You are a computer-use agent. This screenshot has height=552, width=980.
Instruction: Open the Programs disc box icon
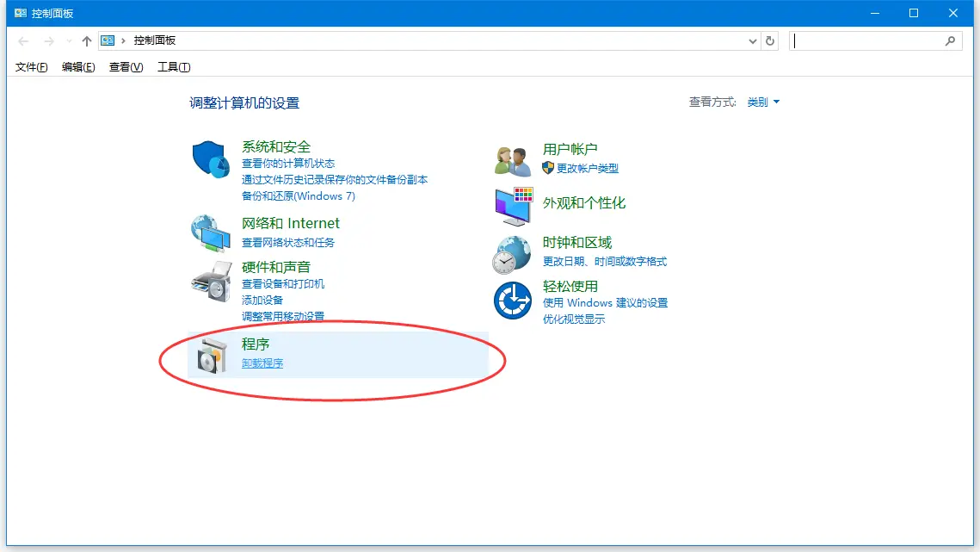tap(212, 355)
